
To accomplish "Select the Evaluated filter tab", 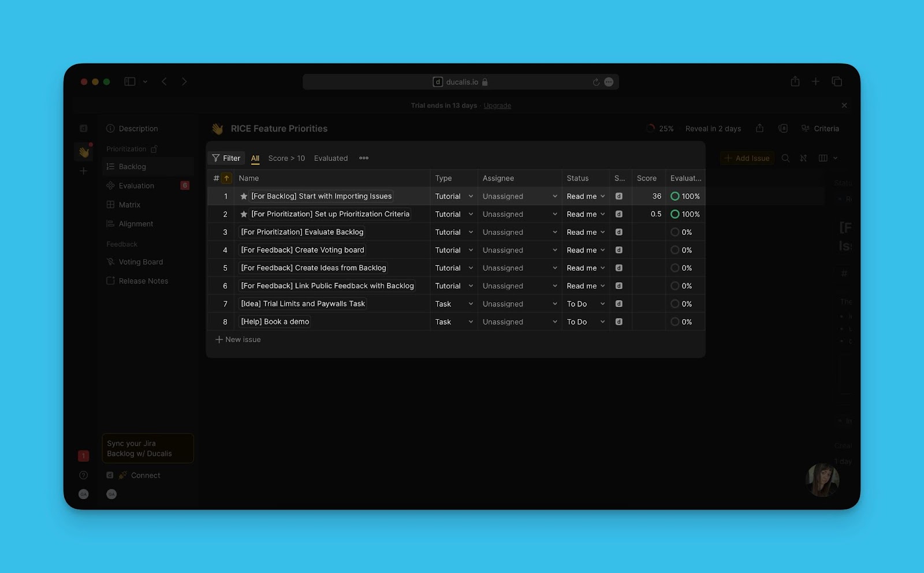I will pos(330,158).
